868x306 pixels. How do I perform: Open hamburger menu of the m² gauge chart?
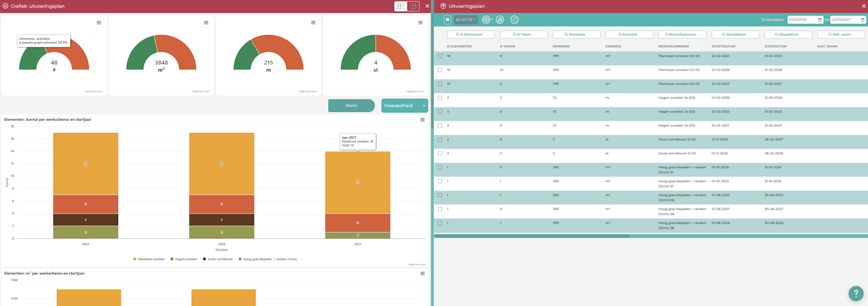(x=206, y=22)
